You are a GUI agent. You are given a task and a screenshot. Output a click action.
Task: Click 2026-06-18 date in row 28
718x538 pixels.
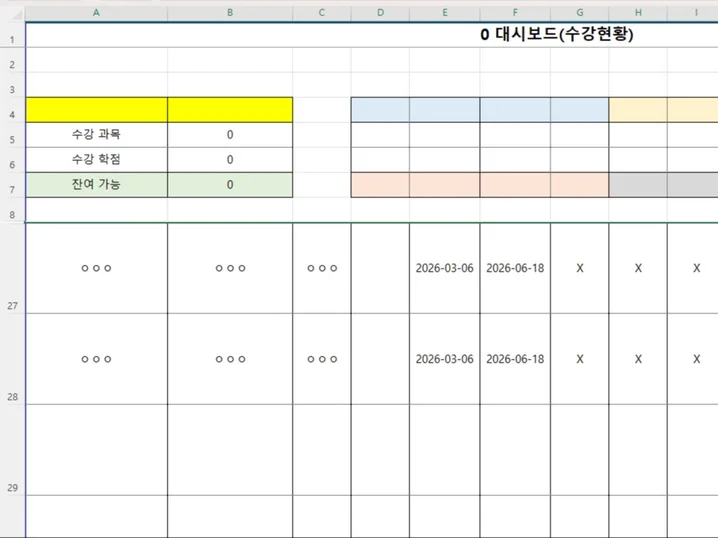pyautogui.click(x=515, y=359)
